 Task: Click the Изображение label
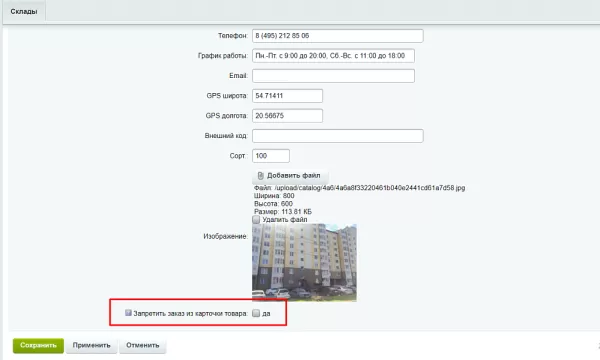tap(225, 236)
